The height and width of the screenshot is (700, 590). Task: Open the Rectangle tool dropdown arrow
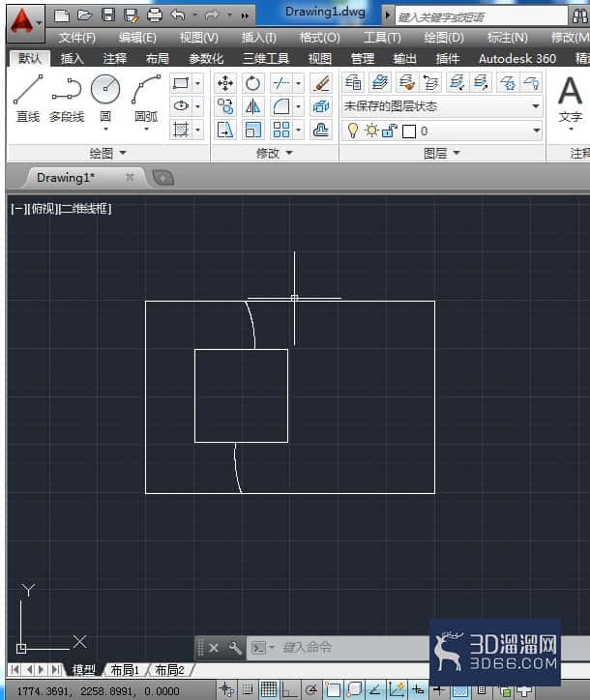198,83
